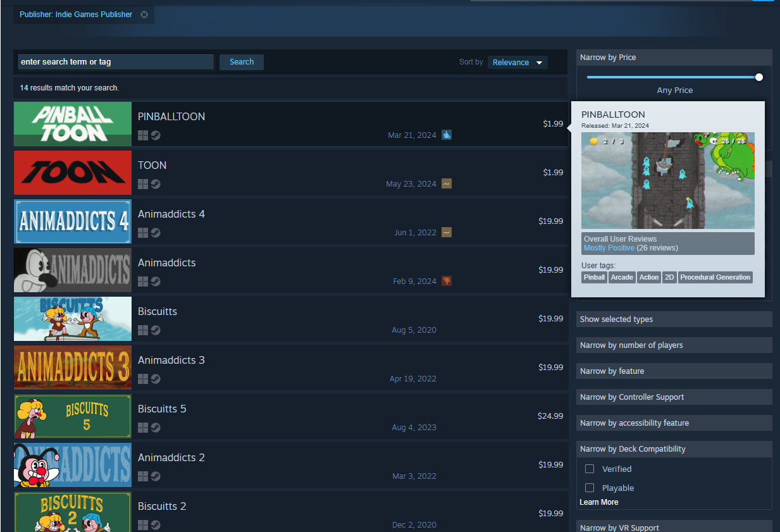Expand Narrow by accessibility feature section
Image resolution: width=780 pixels, height=532 pixels.
[674, 423]
